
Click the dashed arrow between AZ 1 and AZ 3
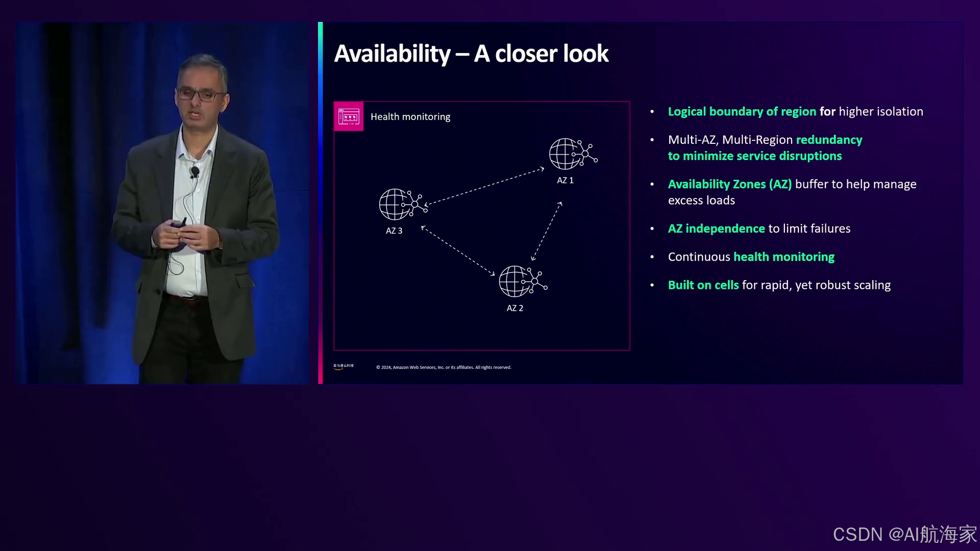coord(484,187)
